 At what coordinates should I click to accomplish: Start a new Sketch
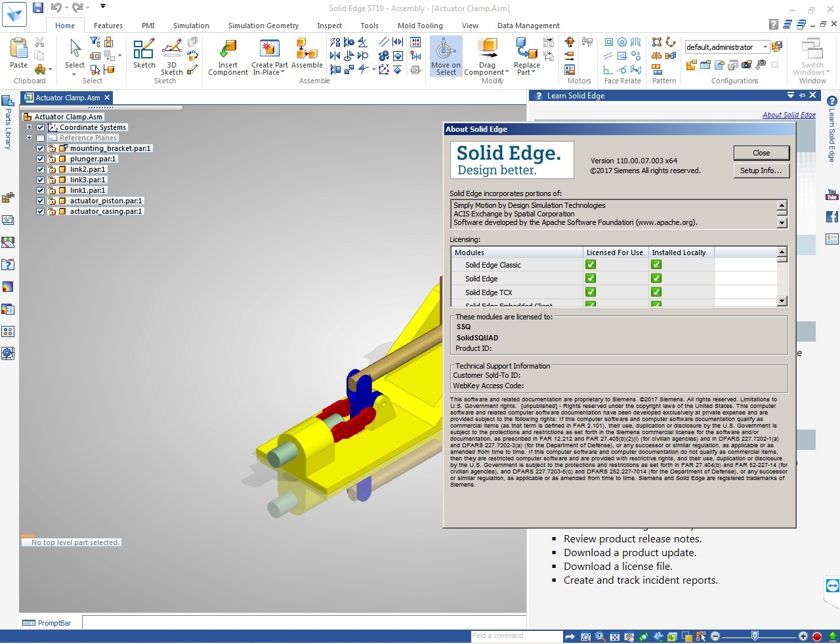tap(144, 53)
